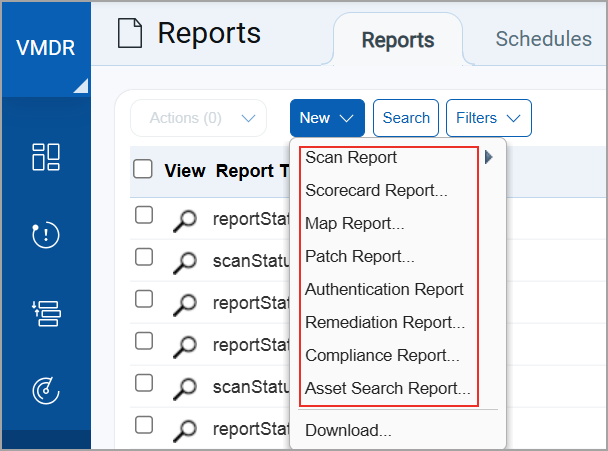Open the Vulnerabilities alert clock icon
Image resolution: width=608 pixels, height=451 pixels.
46,235
